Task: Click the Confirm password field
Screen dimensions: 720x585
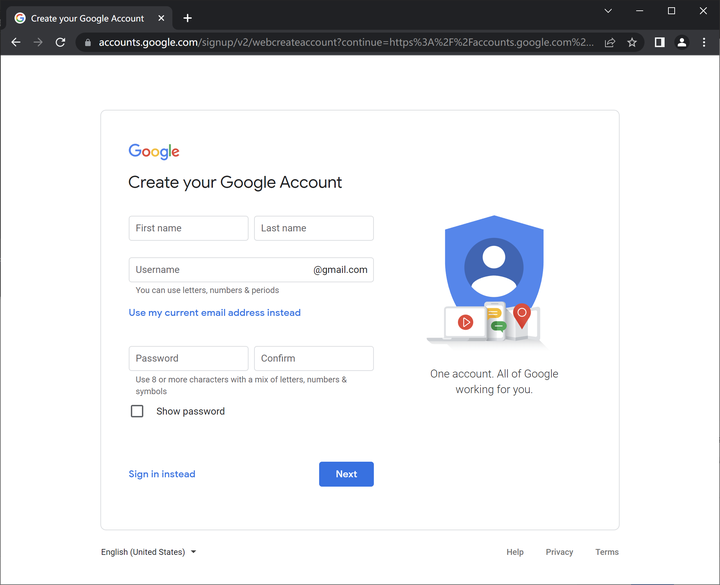Action: coord(314,358)
